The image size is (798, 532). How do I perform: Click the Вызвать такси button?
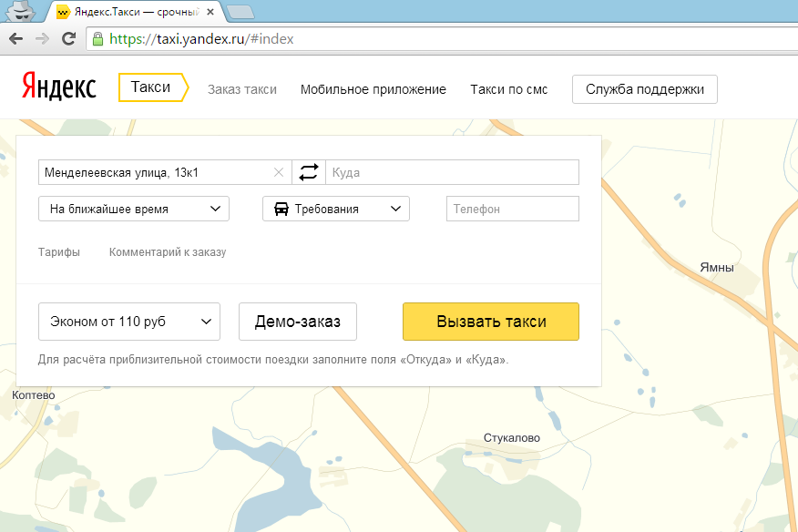click(x=491, y=322)
